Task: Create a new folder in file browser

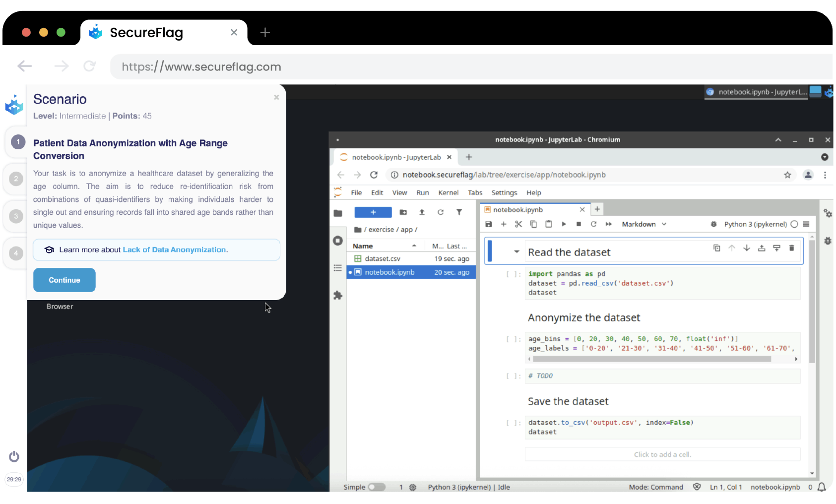Action: 403,212
